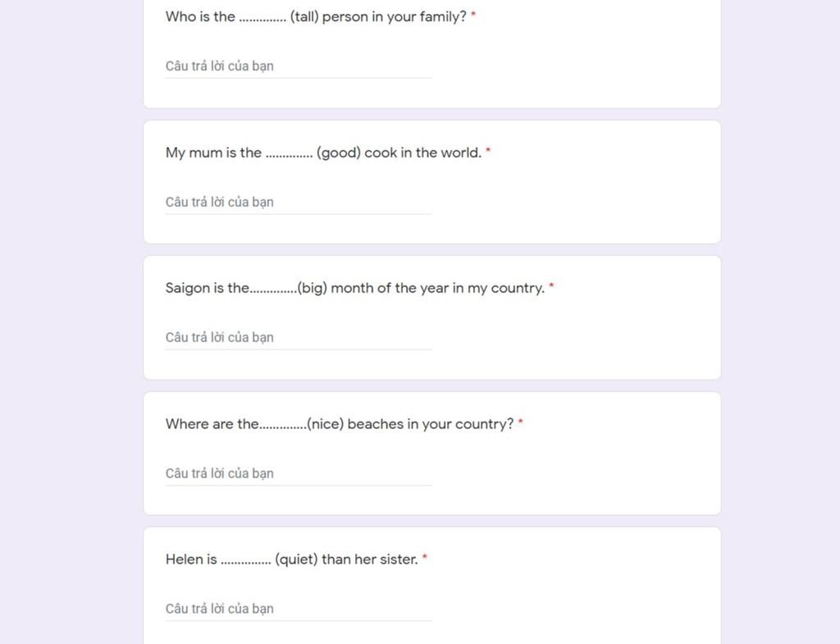Focus the answer field for the good cook question

(299, 202)
